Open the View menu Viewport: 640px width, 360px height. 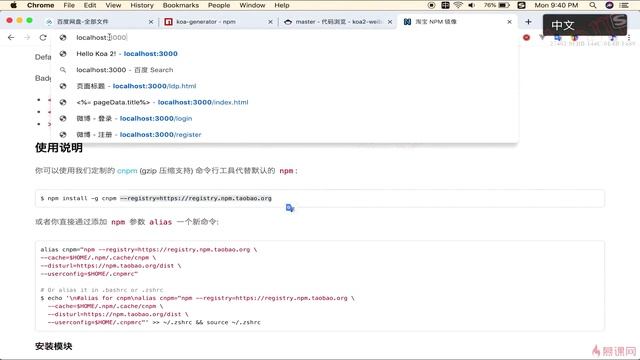113,5
